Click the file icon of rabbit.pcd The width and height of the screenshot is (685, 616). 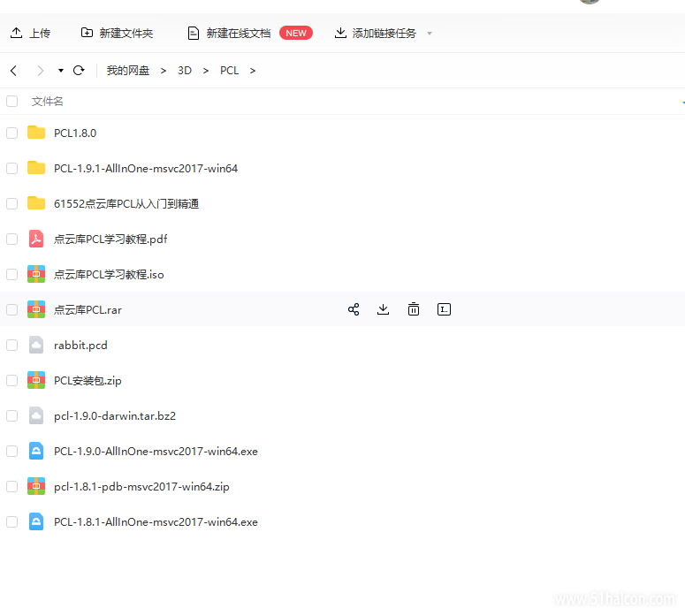tap(36, 346)
